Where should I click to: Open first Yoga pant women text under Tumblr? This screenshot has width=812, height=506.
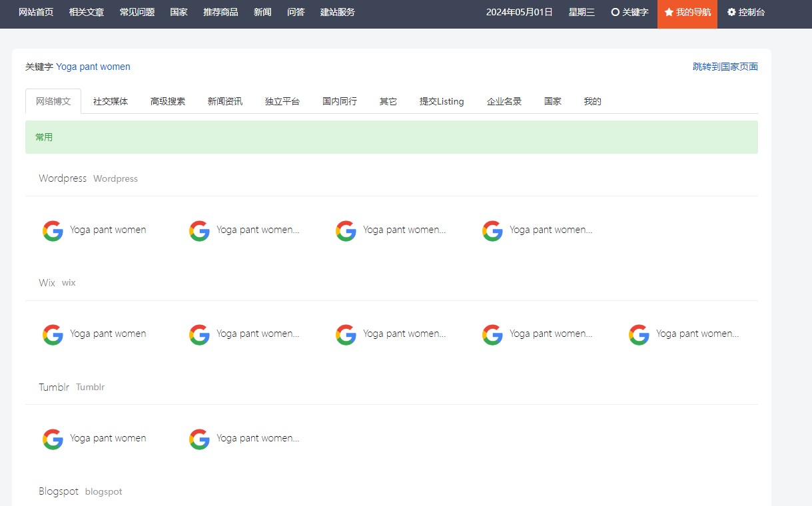(108, 438)
